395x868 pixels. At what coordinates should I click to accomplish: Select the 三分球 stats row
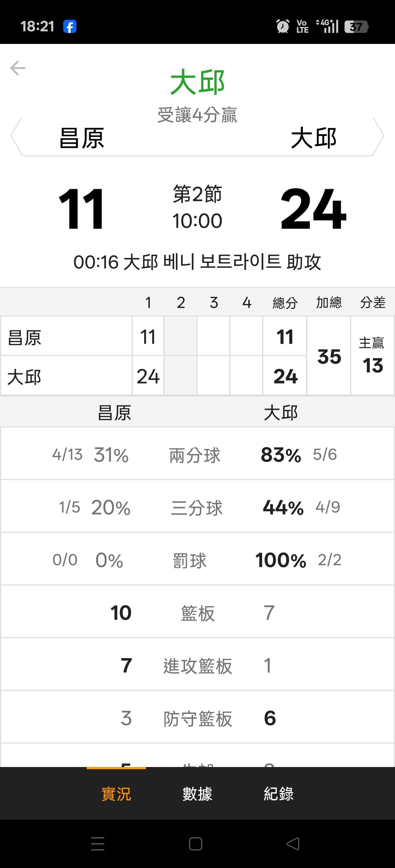tap(197, 508)
